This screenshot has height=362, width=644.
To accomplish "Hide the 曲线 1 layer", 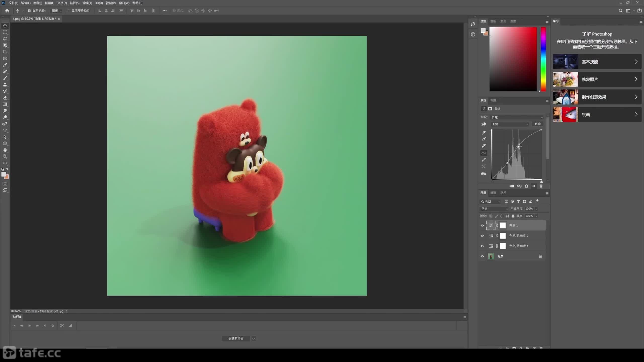I will [x=482, y=225].
